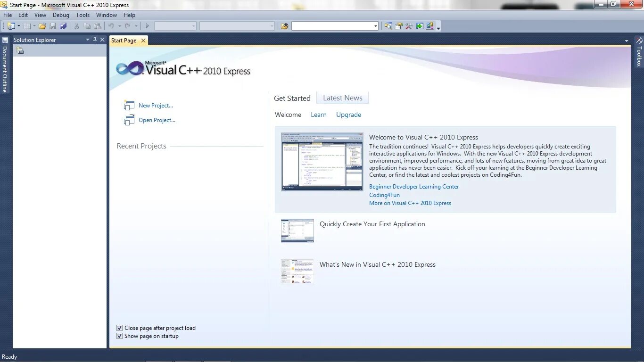Viewport: 644px width, 362px height.
Task: Expand the Add New Item dropdown arrow
Action: point(34,26)
